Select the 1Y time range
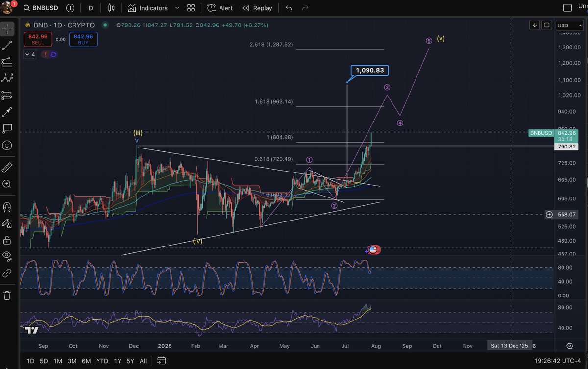588x369 pixels. tap(117, 361)
